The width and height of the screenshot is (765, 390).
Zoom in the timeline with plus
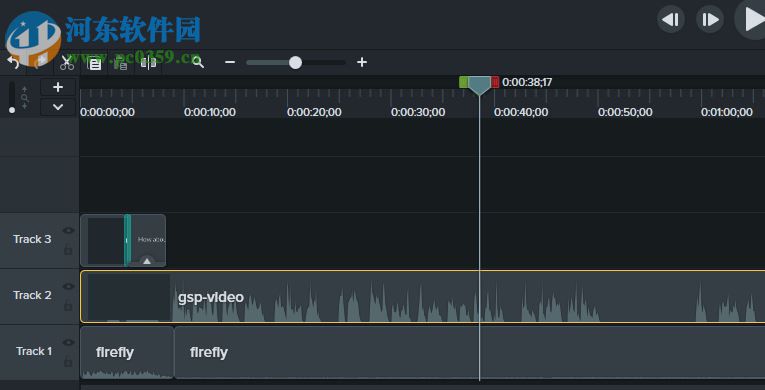point(362,62)
